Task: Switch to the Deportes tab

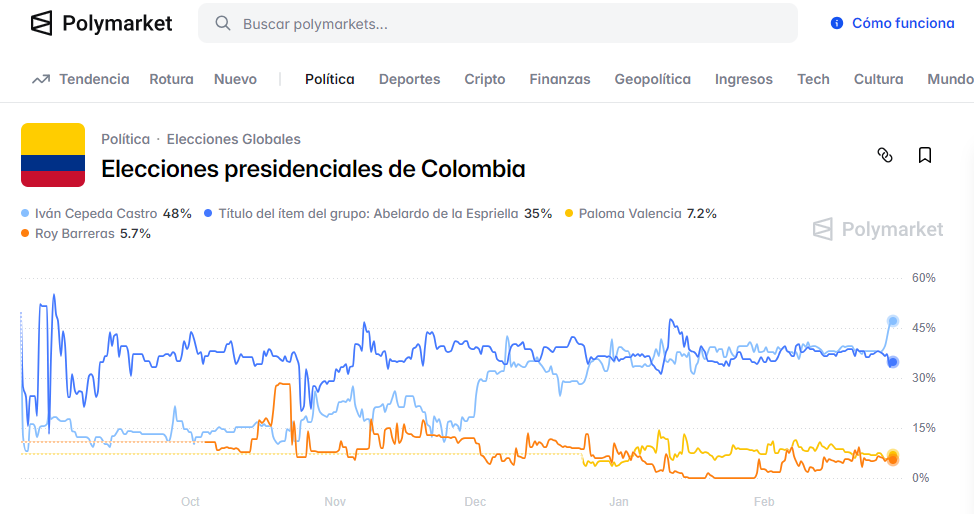Action: [409, 79]
